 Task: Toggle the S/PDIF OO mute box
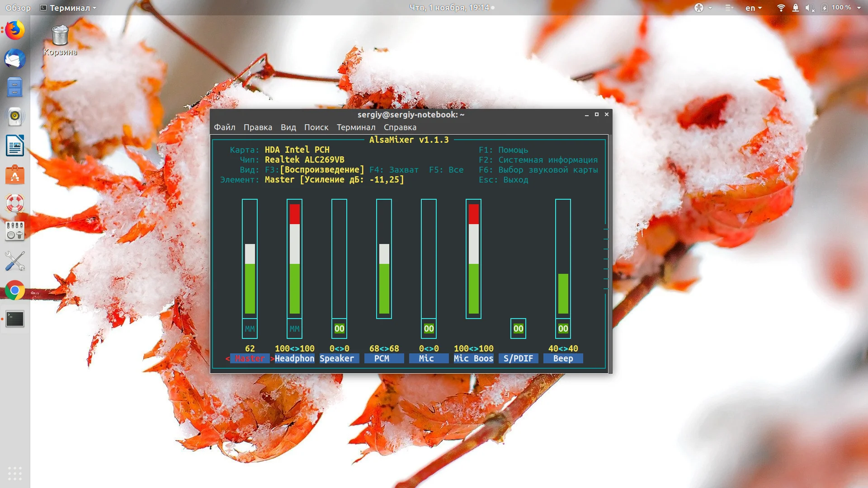(x=518, y=329)
